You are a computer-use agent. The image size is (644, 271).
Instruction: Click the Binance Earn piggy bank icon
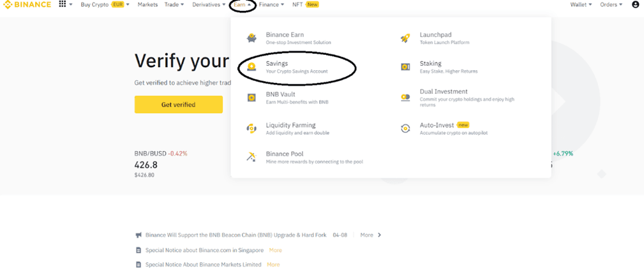coord(252,38)
